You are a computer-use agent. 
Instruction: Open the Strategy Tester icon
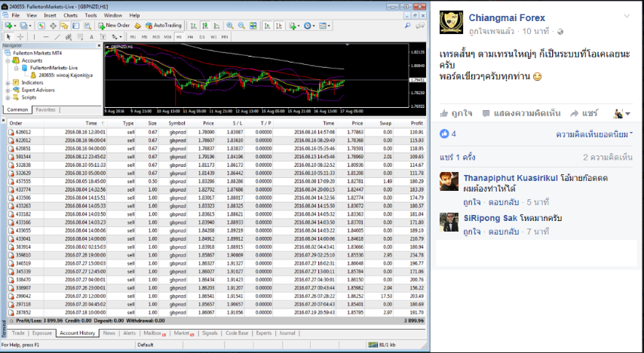tap(87, 26)
